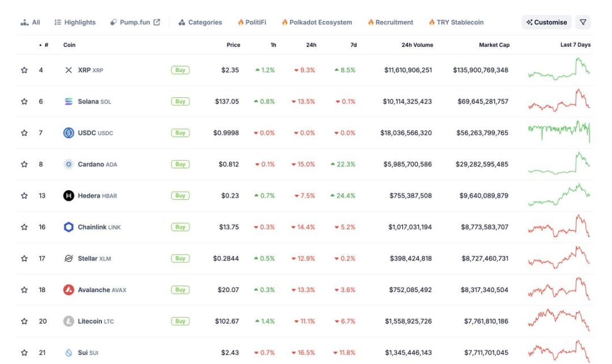This screenshot has height=364, width=612.
Task: Open the Categories dropdown
Action: (200, 23)
